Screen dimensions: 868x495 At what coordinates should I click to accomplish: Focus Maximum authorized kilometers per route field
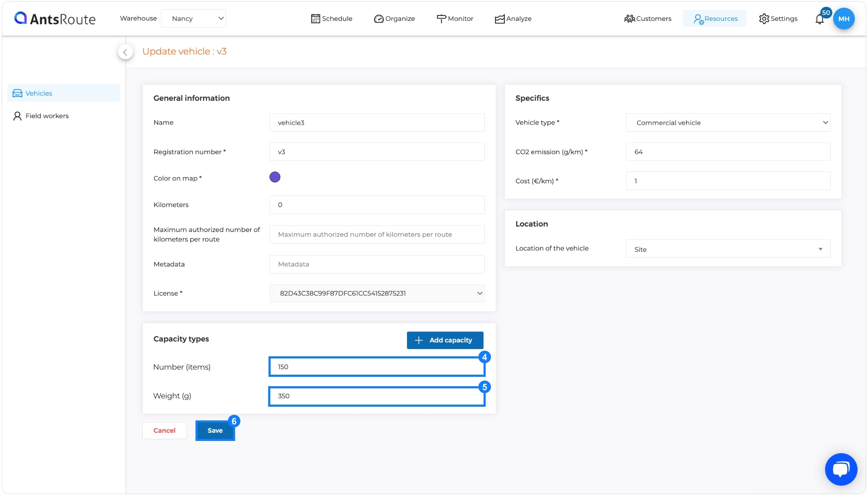click(377, 235)
